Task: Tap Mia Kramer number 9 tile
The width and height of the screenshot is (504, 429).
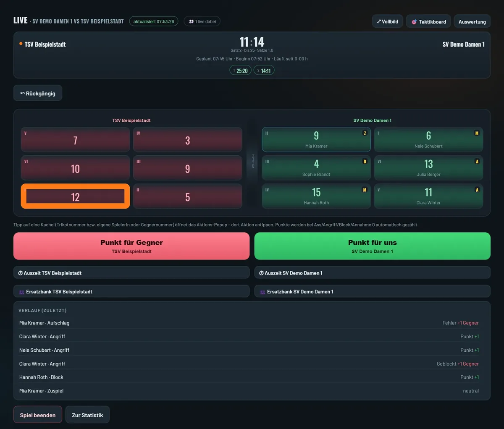Action: (316, 139)
